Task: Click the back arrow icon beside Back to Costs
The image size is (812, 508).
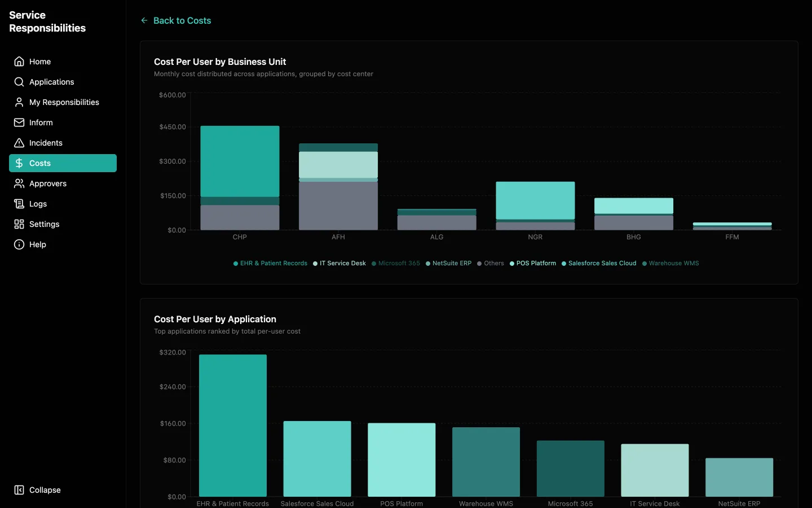Action: tap(144, 20)
